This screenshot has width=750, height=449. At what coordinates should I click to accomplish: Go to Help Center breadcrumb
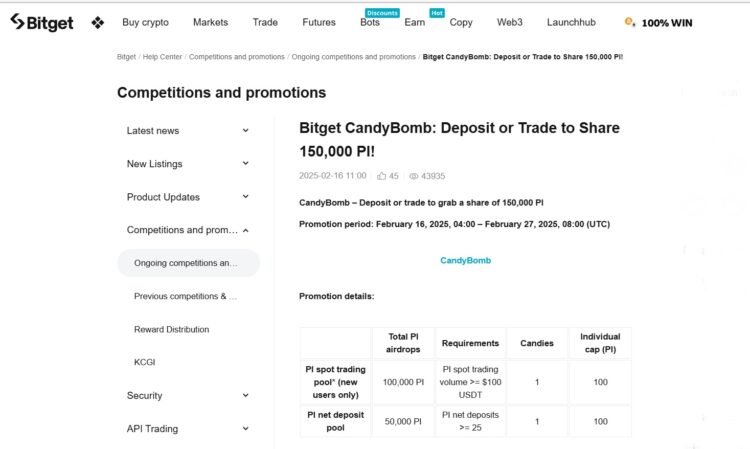point(162,57)
